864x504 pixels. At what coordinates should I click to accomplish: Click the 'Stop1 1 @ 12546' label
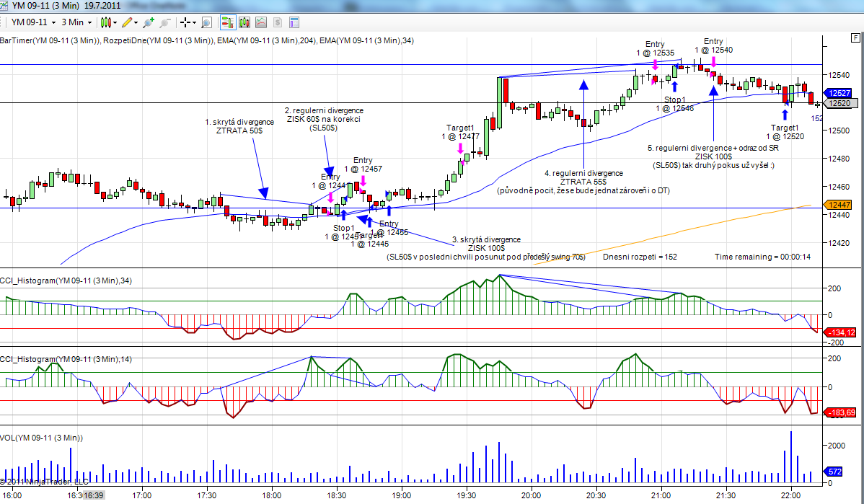(x=674, y=104)
